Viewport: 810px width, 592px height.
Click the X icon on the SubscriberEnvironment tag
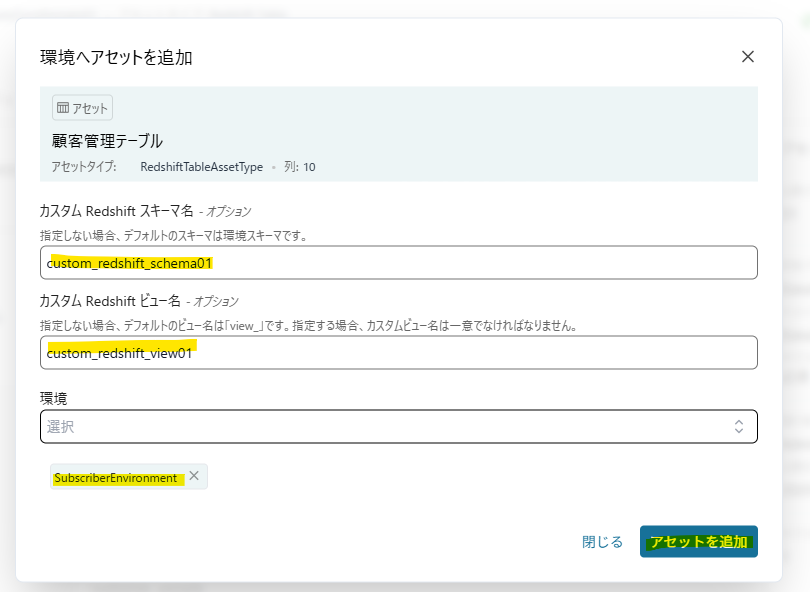196,476
